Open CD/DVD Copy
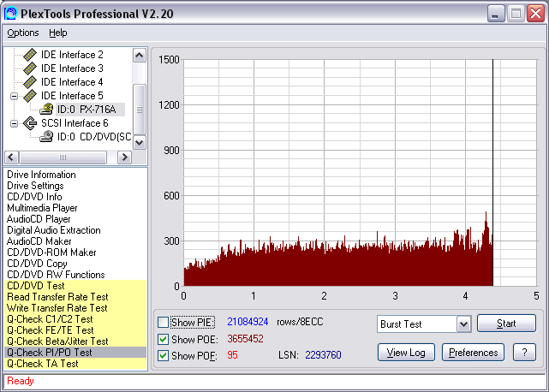The height and width of the screenshot is (392, 549). 37,264
